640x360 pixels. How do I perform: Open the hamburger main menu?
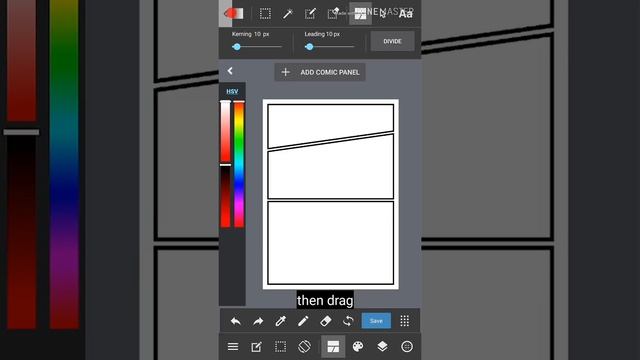pos(233,347)
